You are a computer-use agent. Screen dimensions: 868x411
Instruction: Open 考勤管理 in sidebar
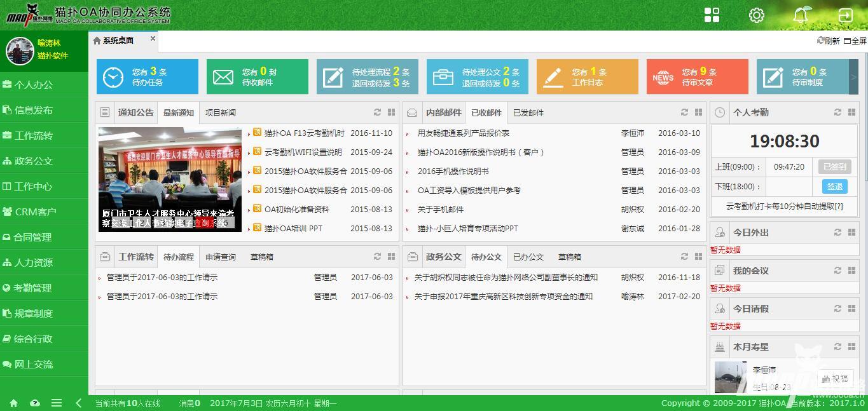click(44, 288)
